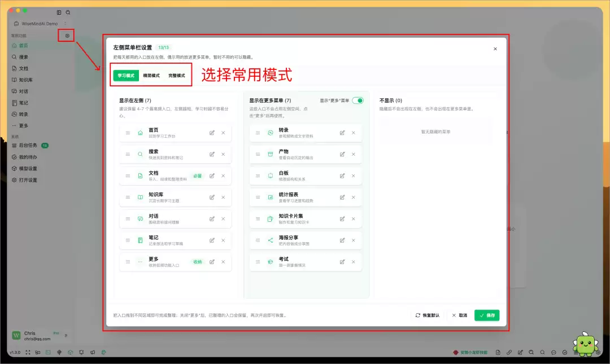Click the sidebar settings gear icon
Viewport: 610px width, 364px height.
(67, 36)
